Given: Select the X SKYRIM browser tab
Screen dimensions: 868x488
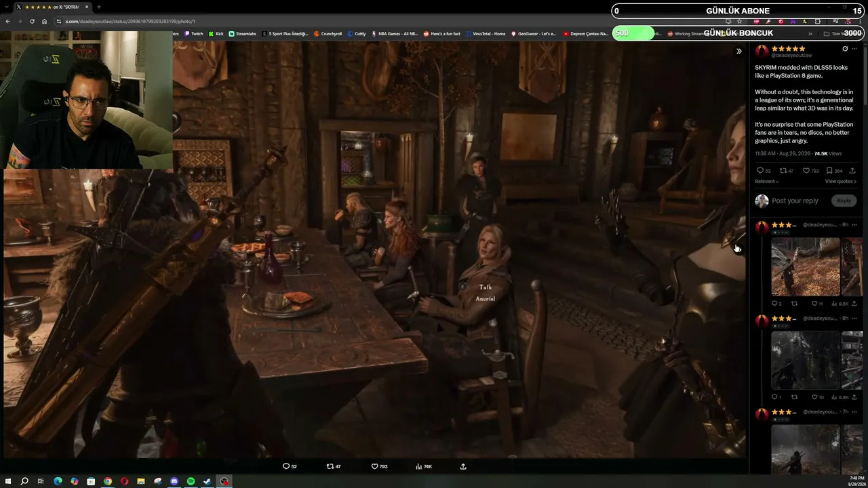Looking at the screenshot, I should click(x=52, y=7).
